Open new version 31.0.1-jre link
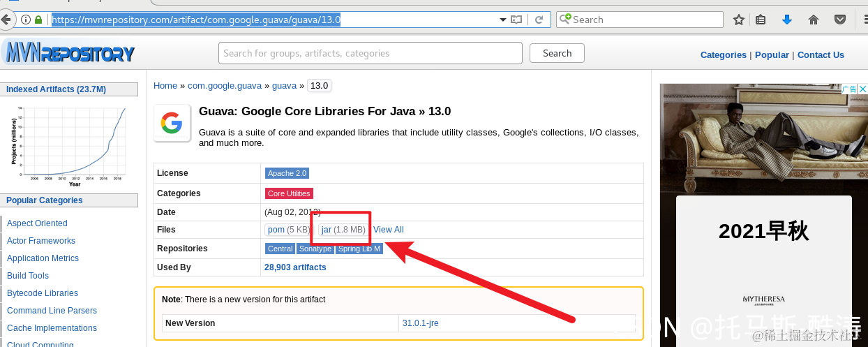Viewport: 868px width, 347px height. coord(421,323)
